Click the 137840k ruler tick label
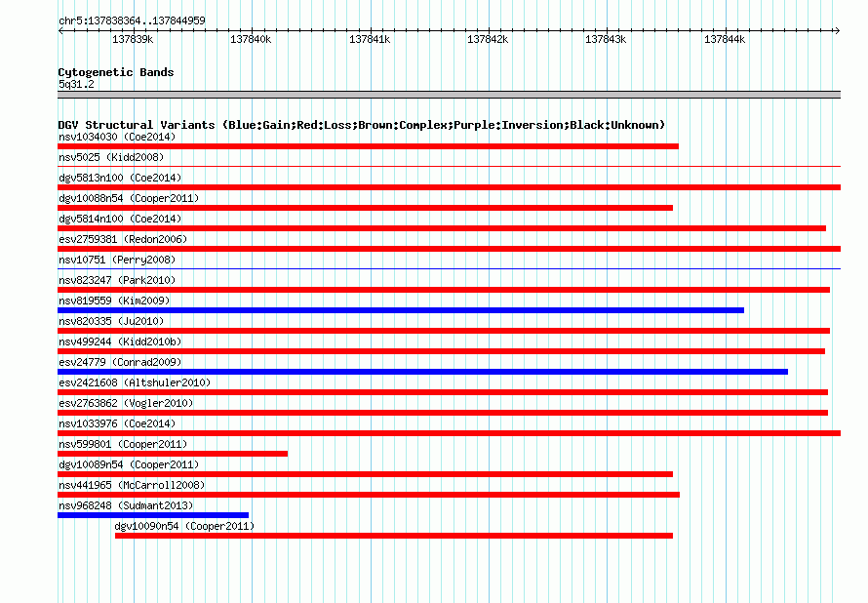This screenshot has width=868, height=603. [x=251, y=40]
